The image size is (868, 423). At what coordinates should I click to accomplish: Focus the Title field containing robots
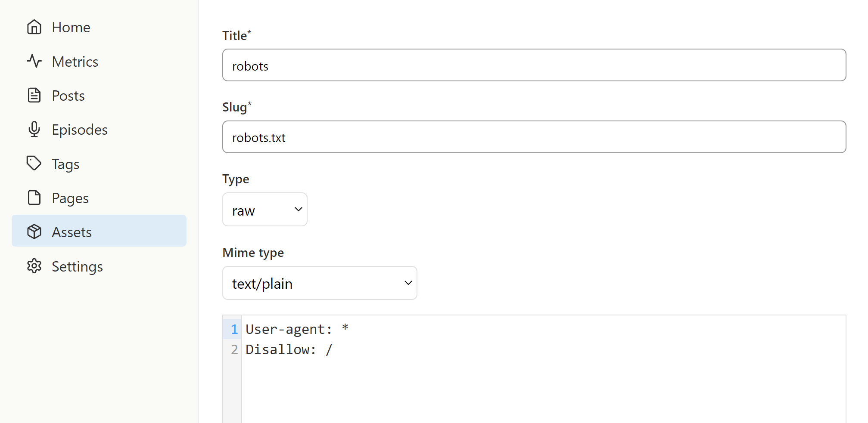tap(534, 65)
